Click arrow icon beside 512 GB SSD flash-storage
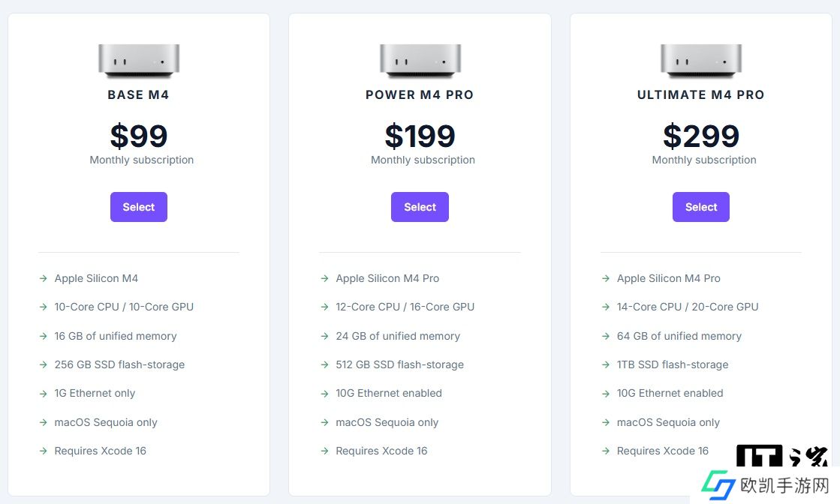840x504 pixels. (x=324, y=364)
